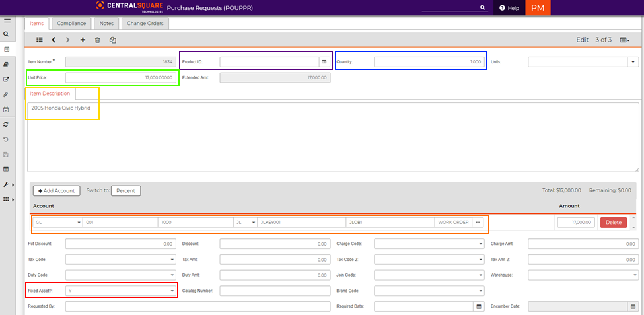Click the Charge Amt field
The height and width of the screenshot is (315, 644).
pos(583,244)
